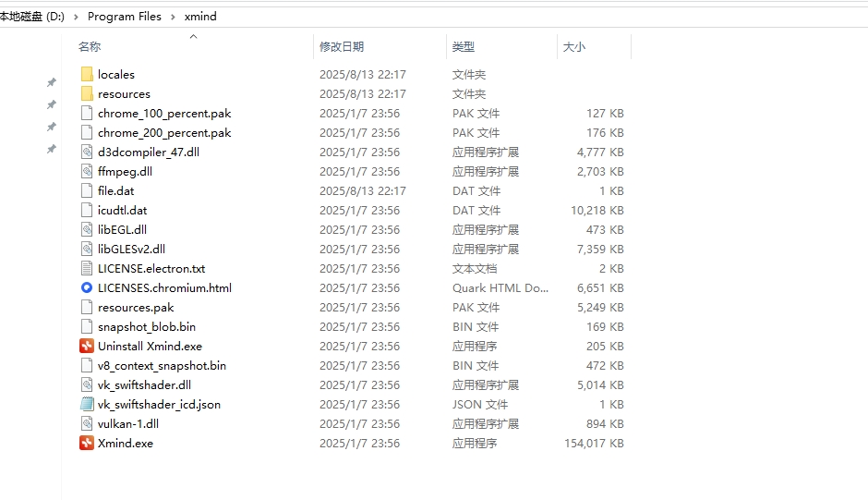868x500 pixels.
Task: Click the libGLESv2.dll file icon
Action: (x=87, y=249)
